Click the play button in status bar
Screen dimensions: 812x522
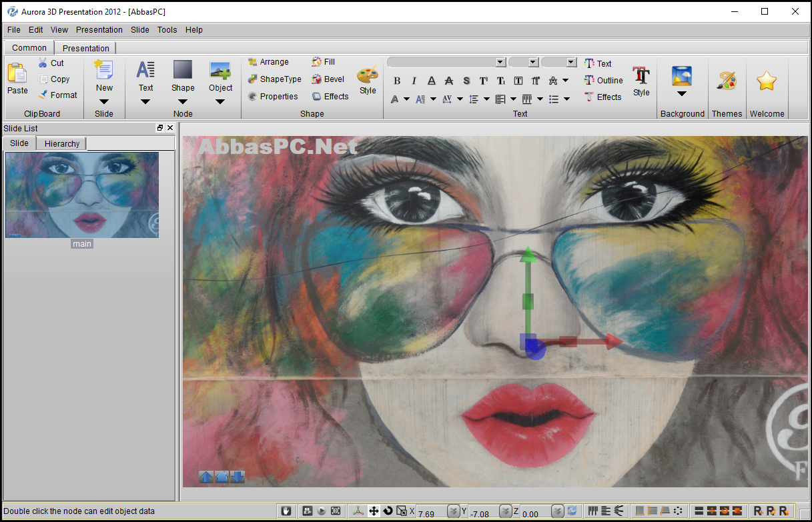point(322,511)
